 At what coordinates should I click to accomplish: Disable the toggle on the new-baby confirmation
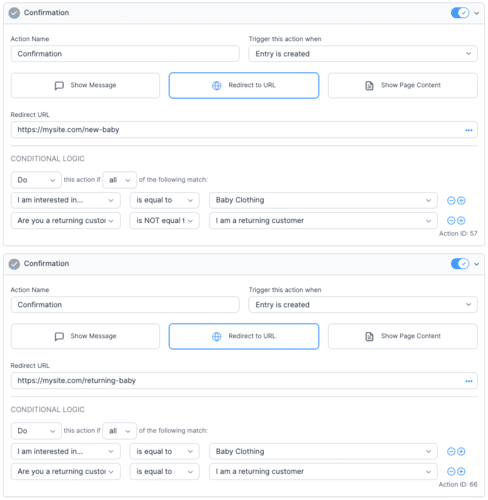(x=460, y=13)
